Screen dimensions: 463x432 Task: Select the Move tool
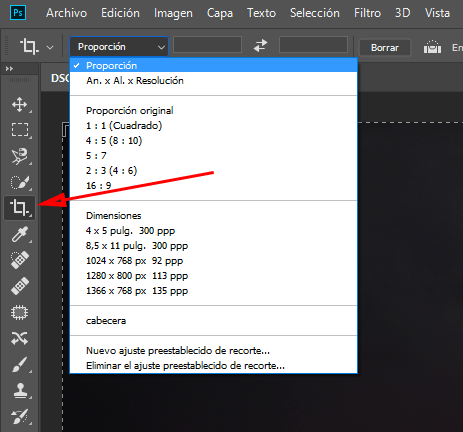point(19,105)
